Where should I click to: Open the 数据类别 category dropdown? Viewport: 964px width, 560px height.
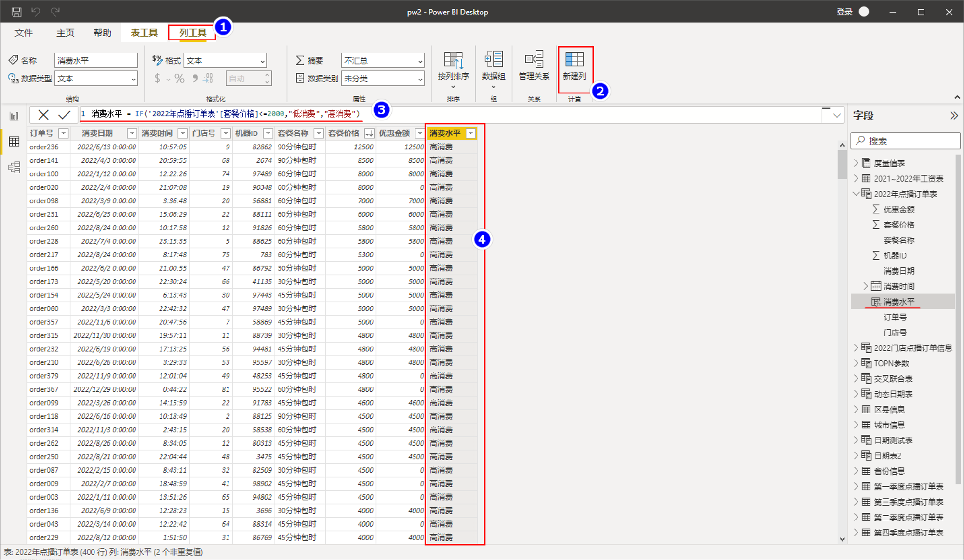tap(383, 79)
